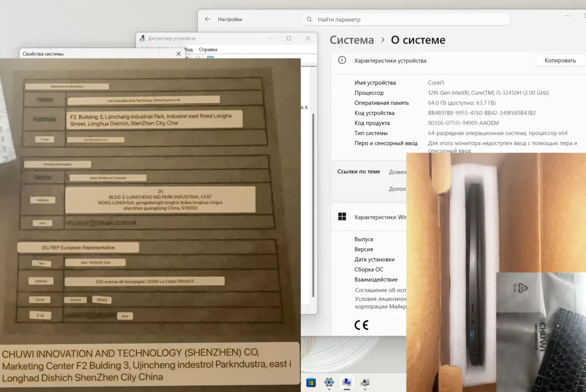Select the product code 00356-07515-94901-AAOEM
Screen dimensions: 586x392
pos(463,123)
